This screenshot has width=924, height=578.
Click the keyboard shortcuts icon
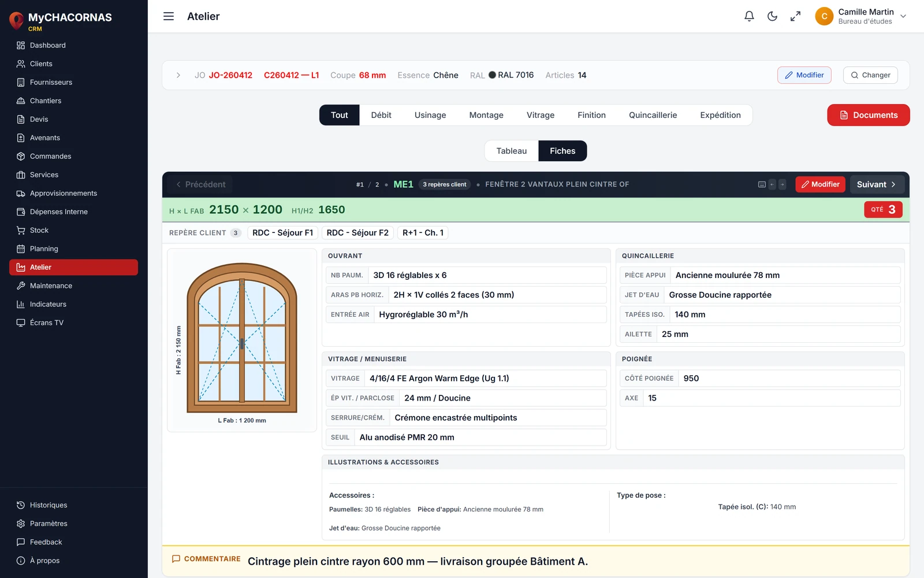pos(762,184)
